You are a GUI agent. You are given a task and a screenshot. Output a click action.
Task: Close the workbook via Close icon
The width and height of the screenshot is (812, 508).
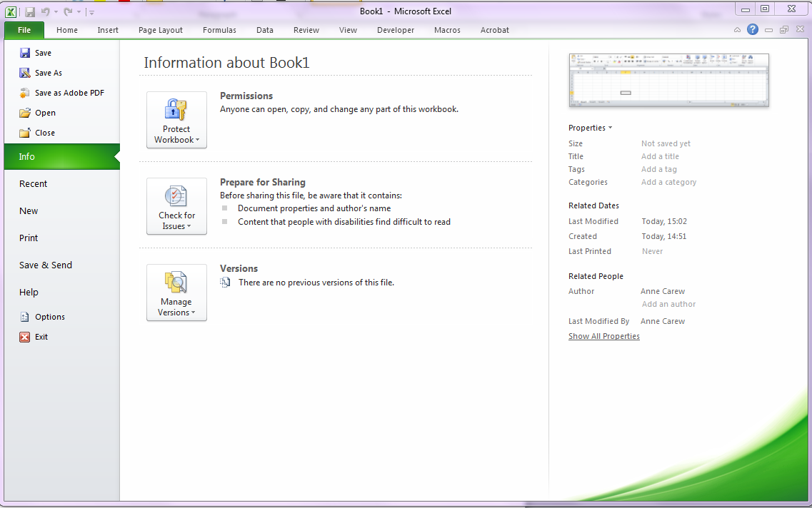(25, 133)
